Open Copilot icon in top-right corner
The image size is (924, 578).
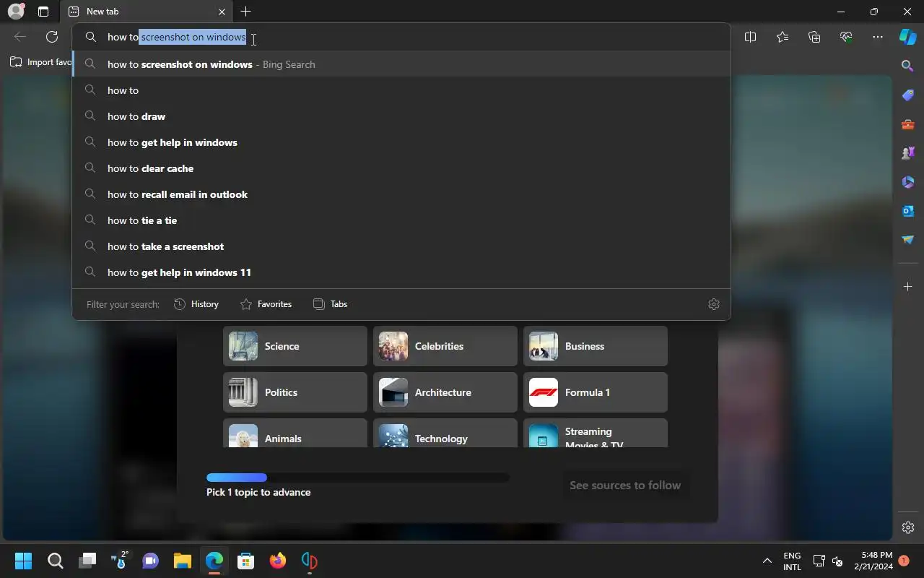click(x=907, y=37)
